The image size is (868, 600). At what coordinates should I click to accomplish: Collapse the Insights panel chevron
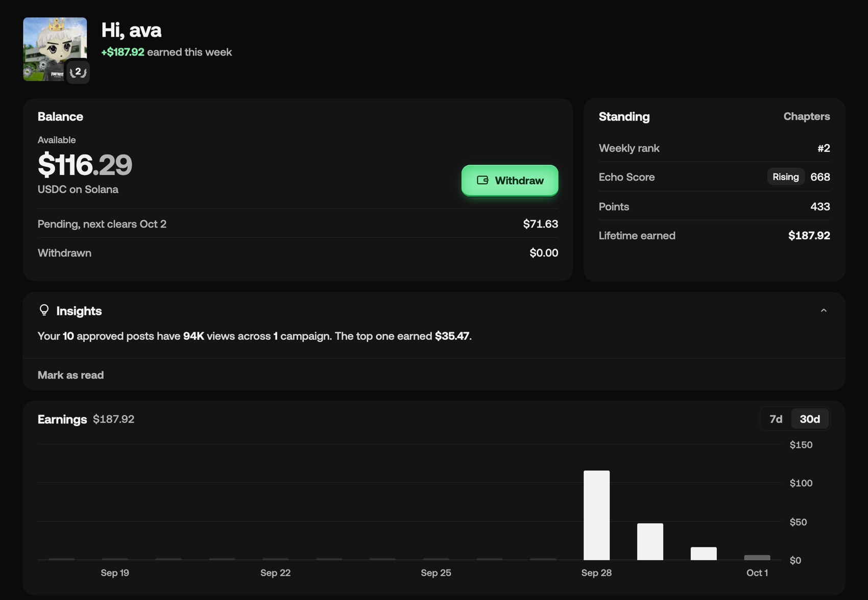pos(823,310)
